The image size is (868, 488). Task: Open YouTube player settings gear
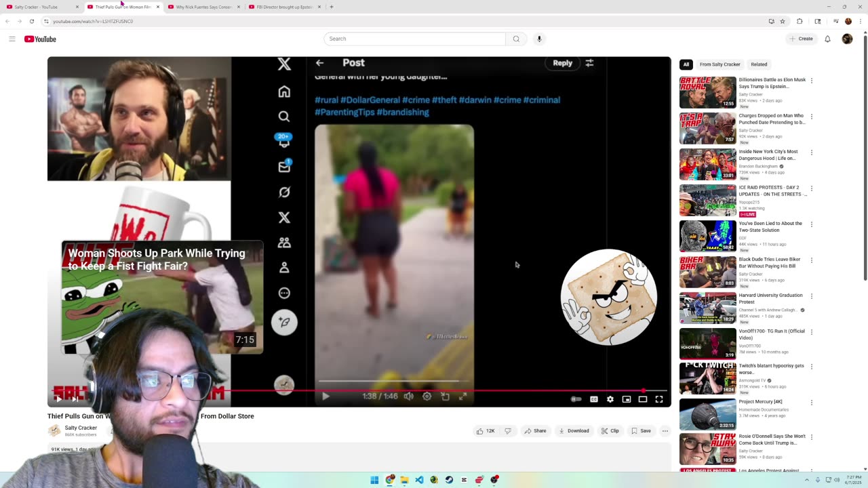pyautogui.click(x=610, y=399)
